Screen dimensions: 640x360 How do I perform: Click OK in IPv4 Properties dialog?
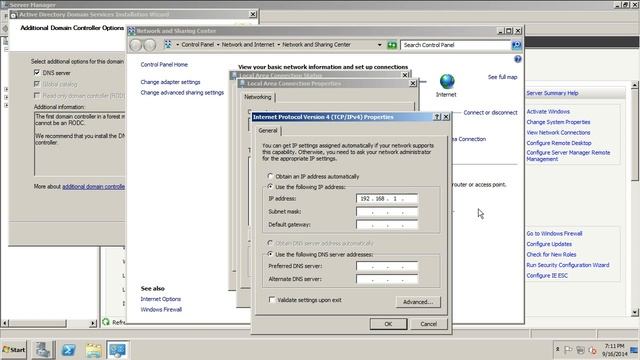[388, 324]
